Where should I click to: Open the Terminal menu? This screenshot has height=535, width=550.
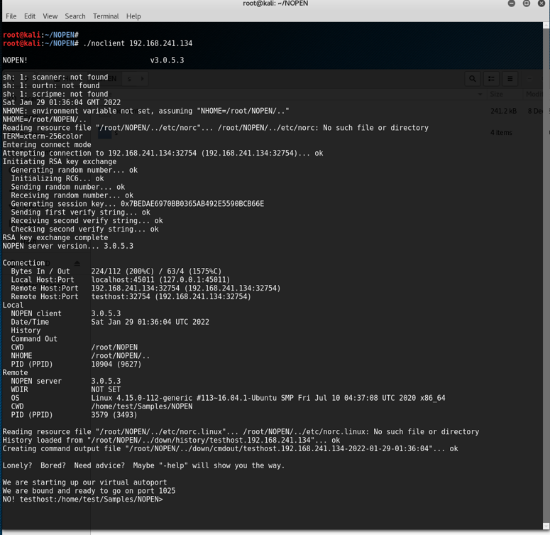(106, 16)
